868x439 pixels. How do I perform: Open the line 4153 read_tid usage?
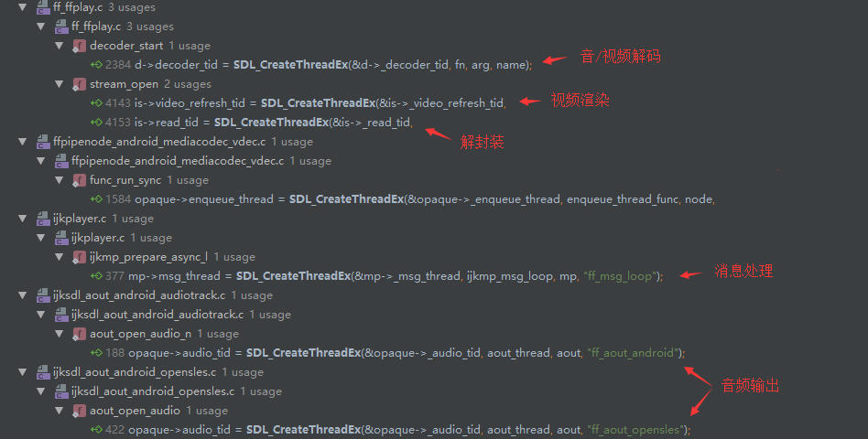point(252,123)
